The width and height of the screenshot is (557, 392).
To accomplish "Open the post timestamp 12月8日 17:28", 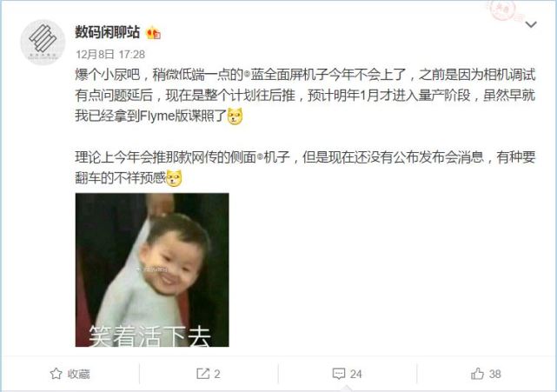I will (x=110, y=55).
